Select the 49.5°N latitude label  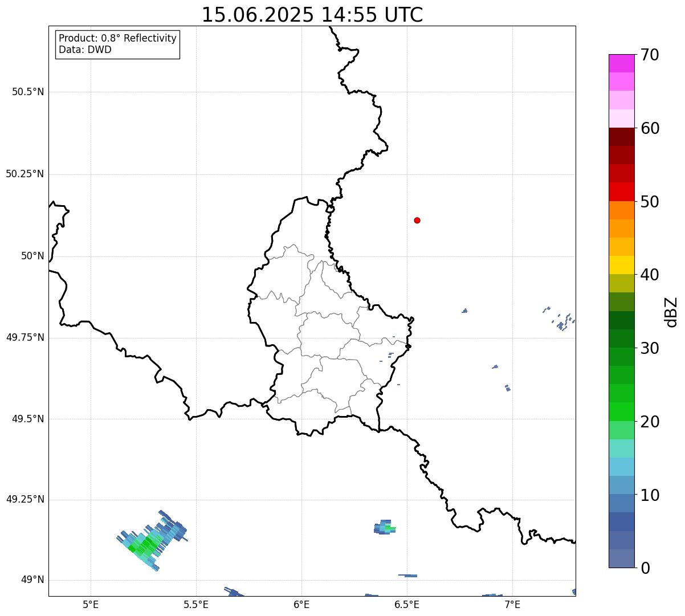[x=28, y=419]
